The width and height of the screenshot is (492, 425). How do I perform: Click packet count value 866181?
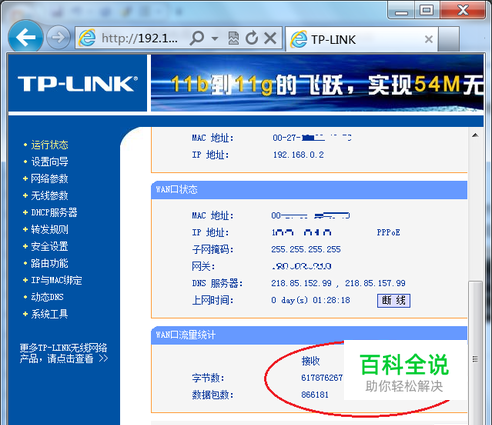point(315,395)
